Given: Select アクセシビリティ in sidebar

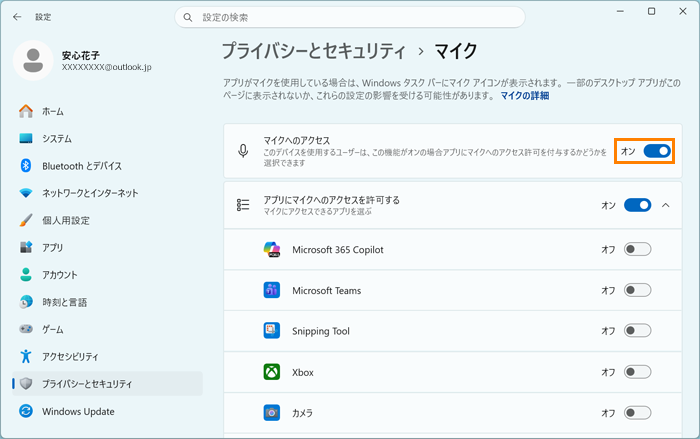Looking at the screenshot, I should click(x=107, y=356).
